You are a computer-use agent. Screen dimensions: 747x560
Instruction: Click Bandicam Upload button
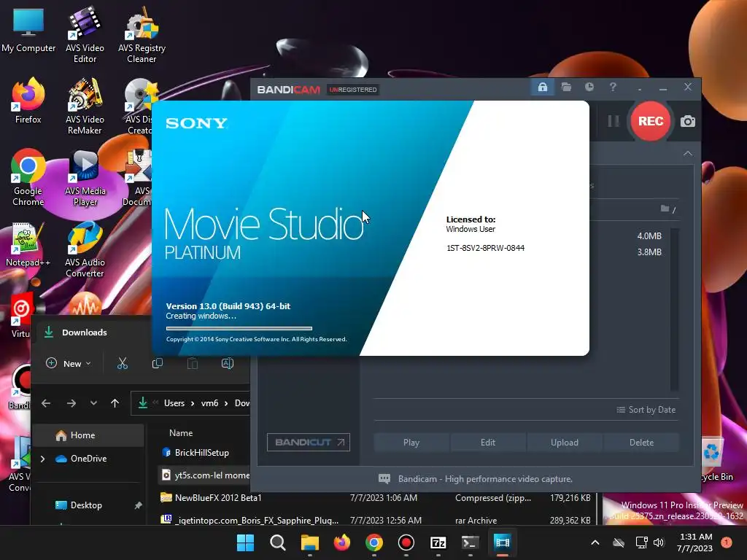click(x=565, y=443)
